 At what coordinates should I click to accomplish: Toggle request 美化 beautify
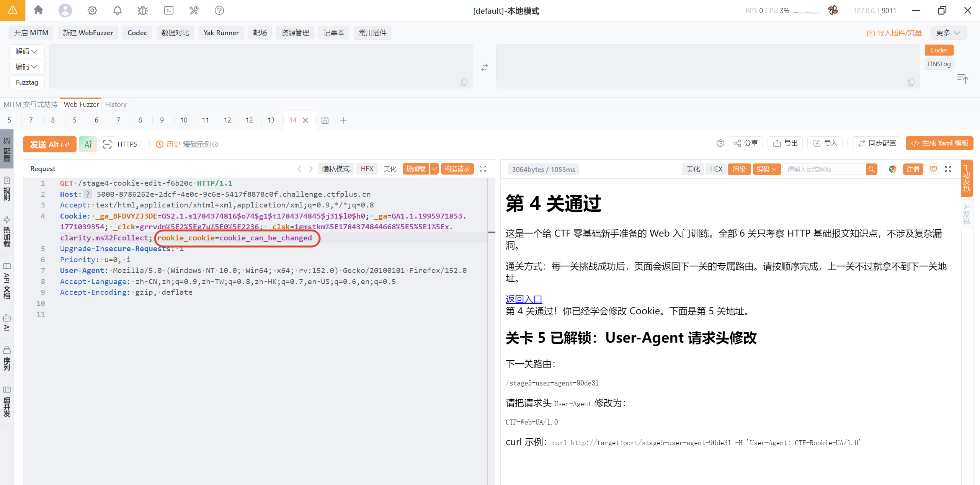[390, 169]
